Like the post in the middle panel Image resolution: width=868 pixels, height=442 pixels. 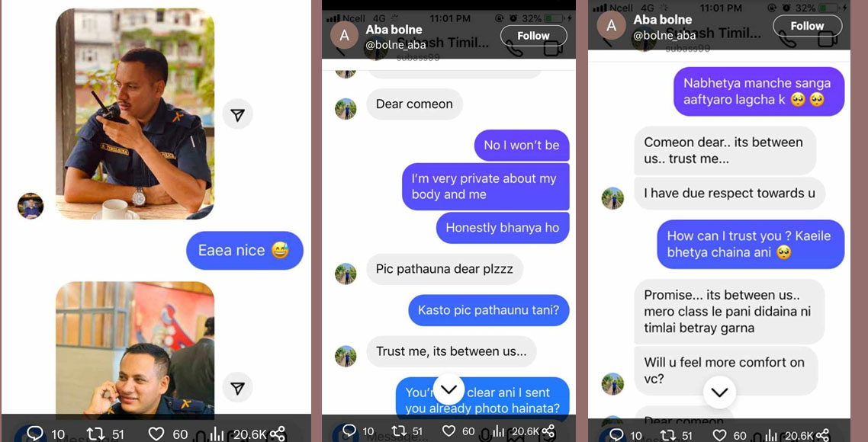click(x=449, y=431)
